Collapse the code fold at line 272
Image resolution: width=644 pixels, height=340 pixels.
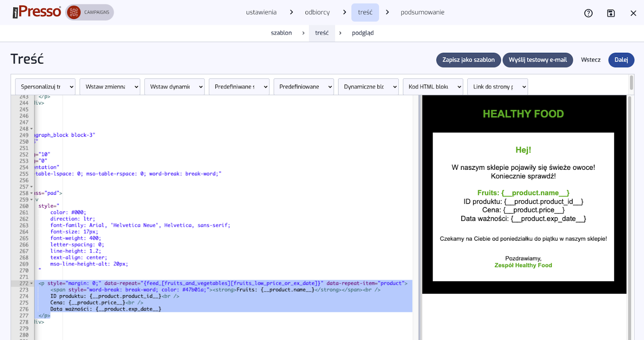tap(31, 283)
